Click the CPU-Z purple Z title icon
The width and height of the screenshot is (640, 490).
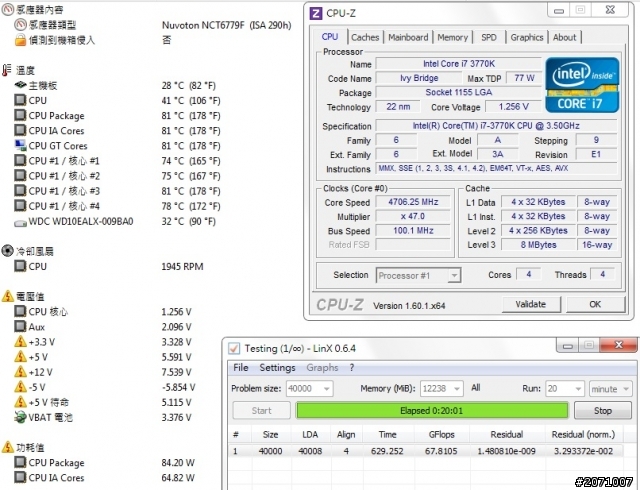click(316, 13)
